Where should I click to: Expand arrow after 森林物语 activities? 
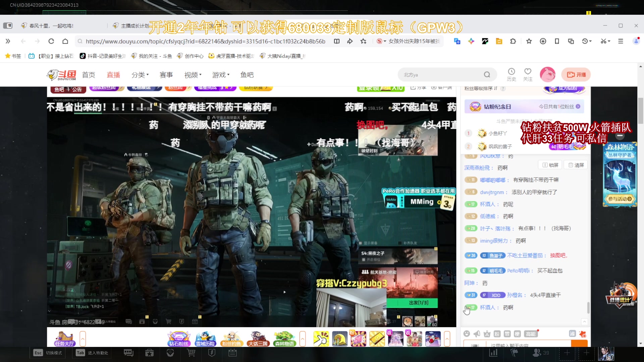(303, 339)
